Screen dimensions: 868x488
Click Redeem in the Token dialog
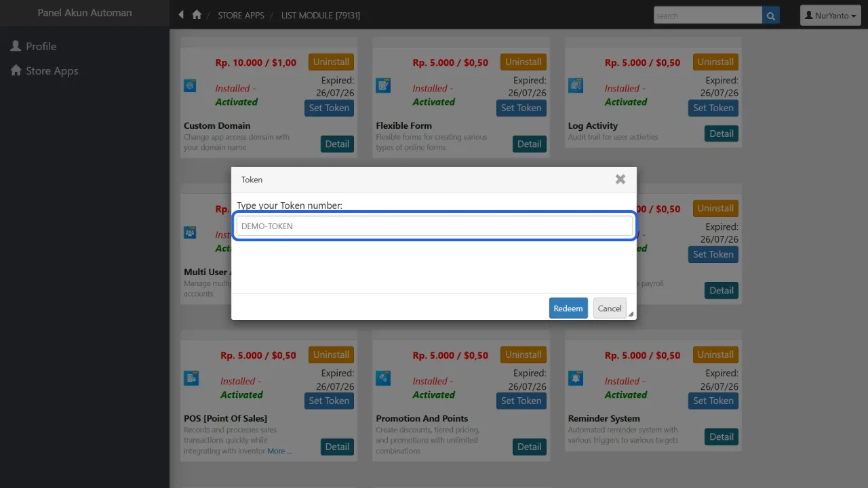coord(568,308)
